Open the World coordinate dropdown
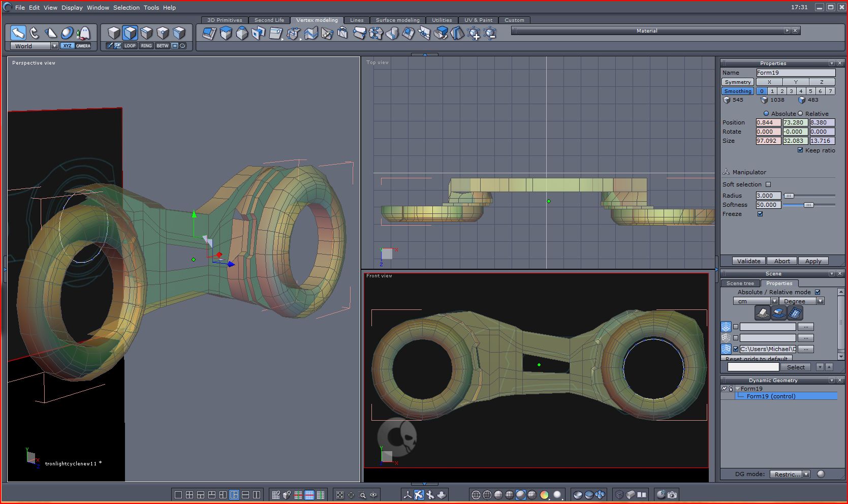This screenshot has width=848, height=504. click(x=54, y=46)
